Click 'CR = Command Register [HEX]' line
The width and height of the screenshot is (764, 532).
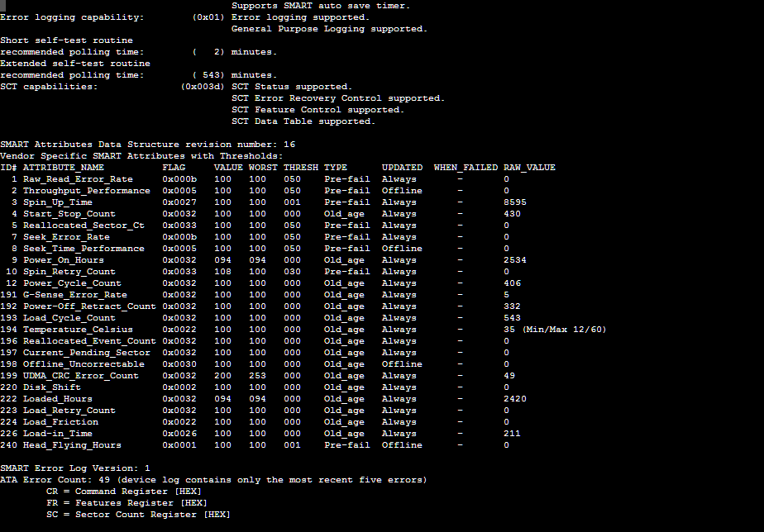(124, 492)
